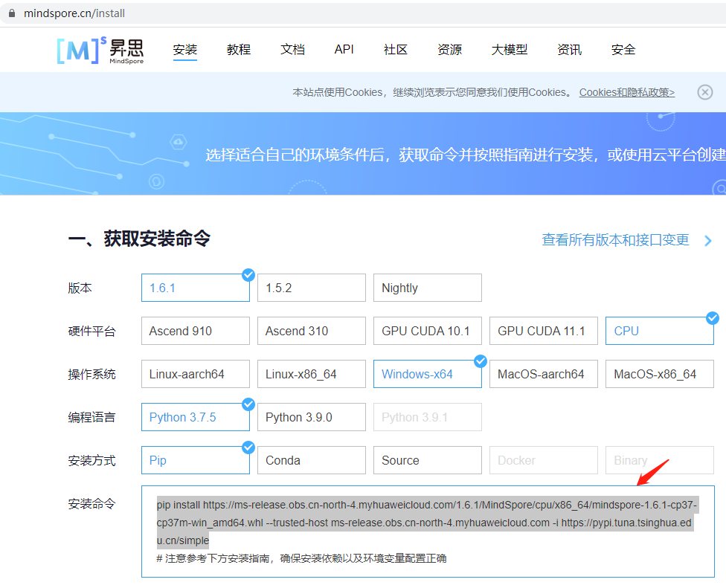Choose Ascend 910 hardware platform

click(x=196, y=331)
